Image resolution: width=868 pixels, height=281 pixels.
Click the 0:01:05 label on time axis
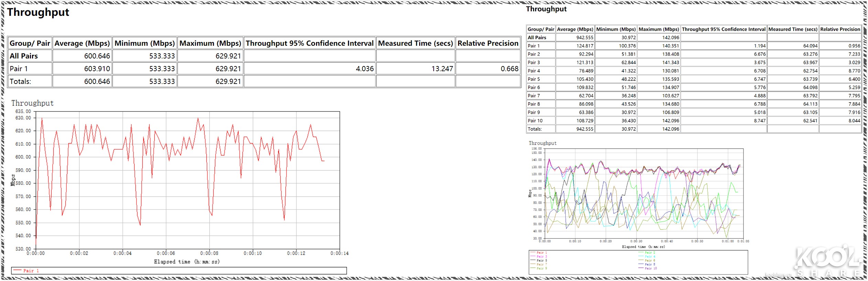coord(743,241)
